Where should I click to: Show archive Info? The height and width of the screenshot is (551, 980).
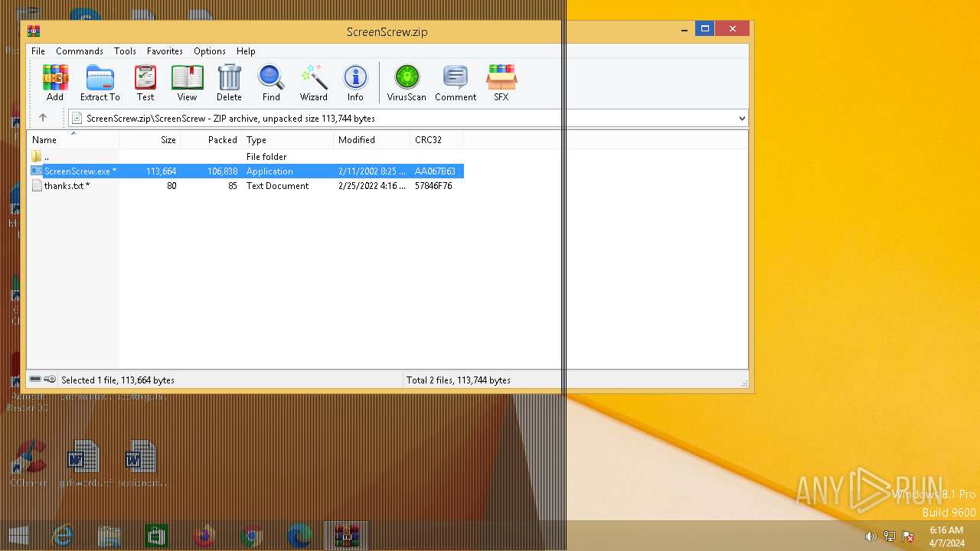coord(355,83)
